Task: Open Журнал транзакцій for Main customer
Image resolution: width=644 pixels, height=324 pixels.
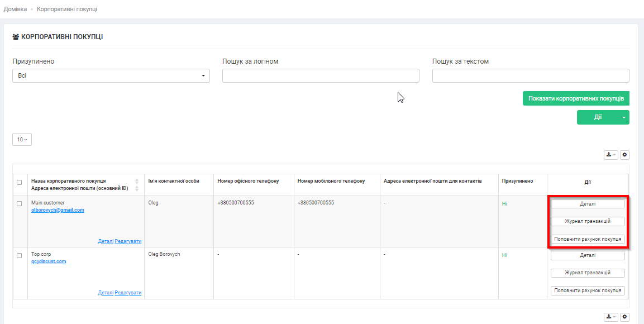Action: (588, 221)
